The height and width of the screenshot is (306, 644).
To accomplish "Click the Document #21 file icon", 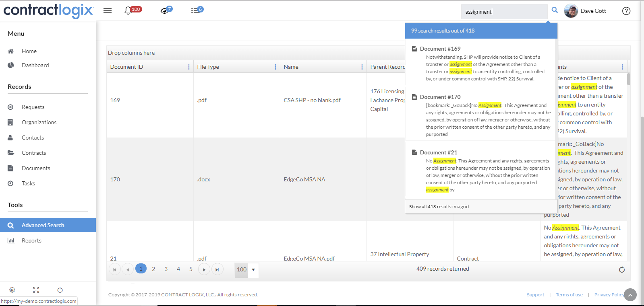I will [x=414, y=152].
